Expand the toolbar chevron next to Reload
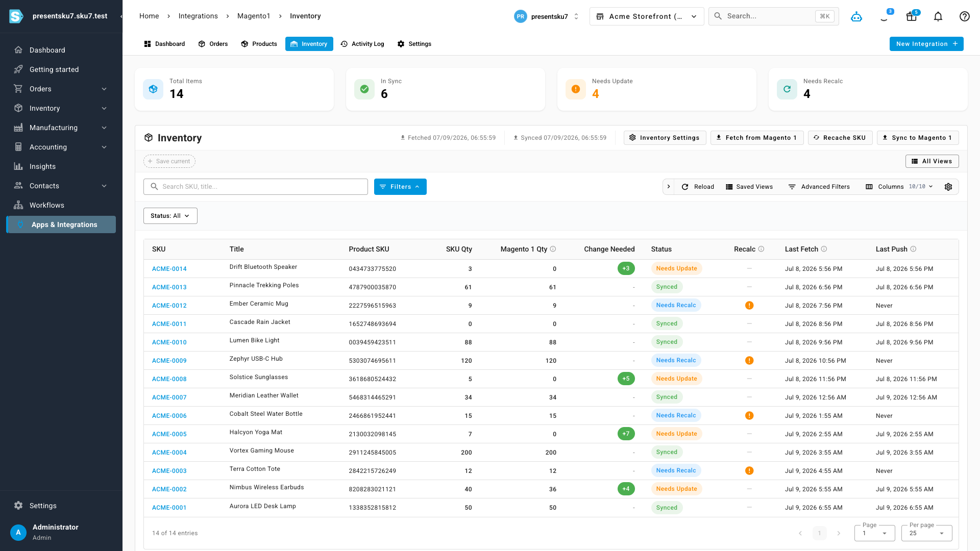This screenshot has width=980, height=551. (x=669, y=187)
